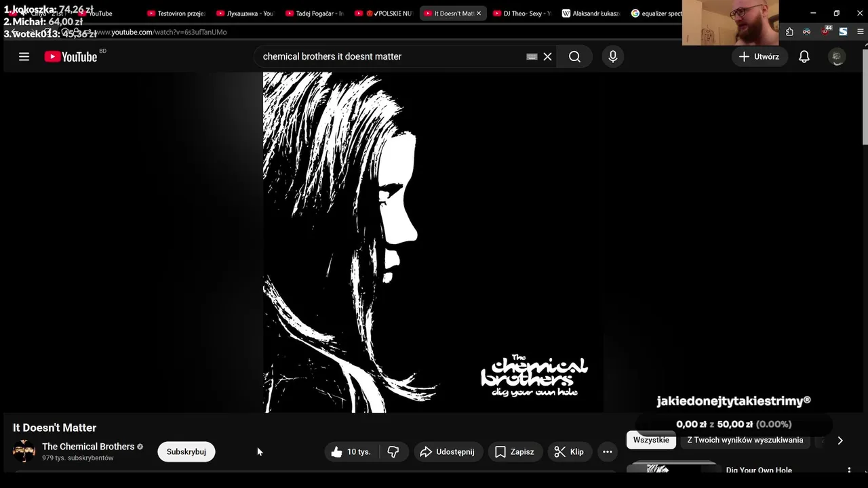Open the browser extensions puzzle icon
Viewport: 868px width, 488px height.
[x=789, y=32]
